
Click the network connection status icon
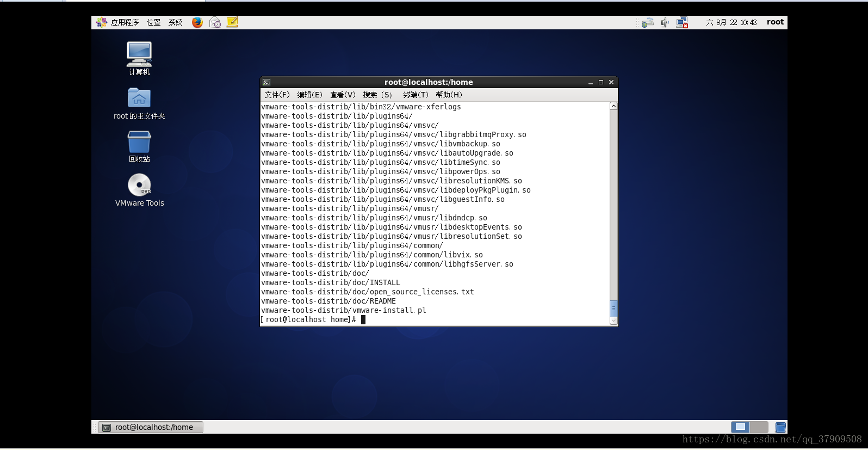[682, 22]
